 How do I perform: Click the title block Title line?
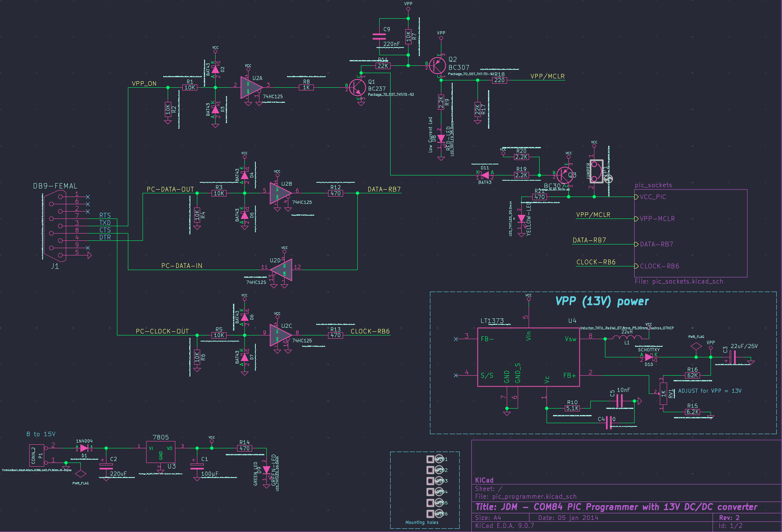616,507
